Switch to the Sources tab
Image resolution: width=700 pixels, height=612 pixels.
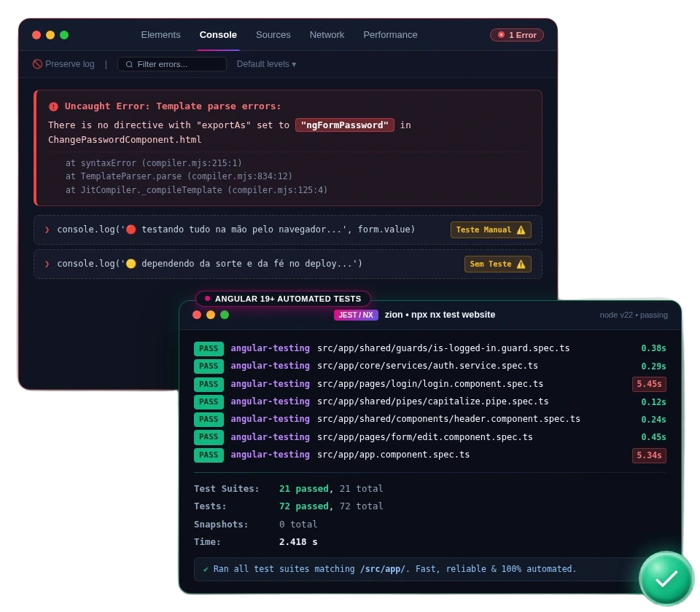tap(273, 35)
